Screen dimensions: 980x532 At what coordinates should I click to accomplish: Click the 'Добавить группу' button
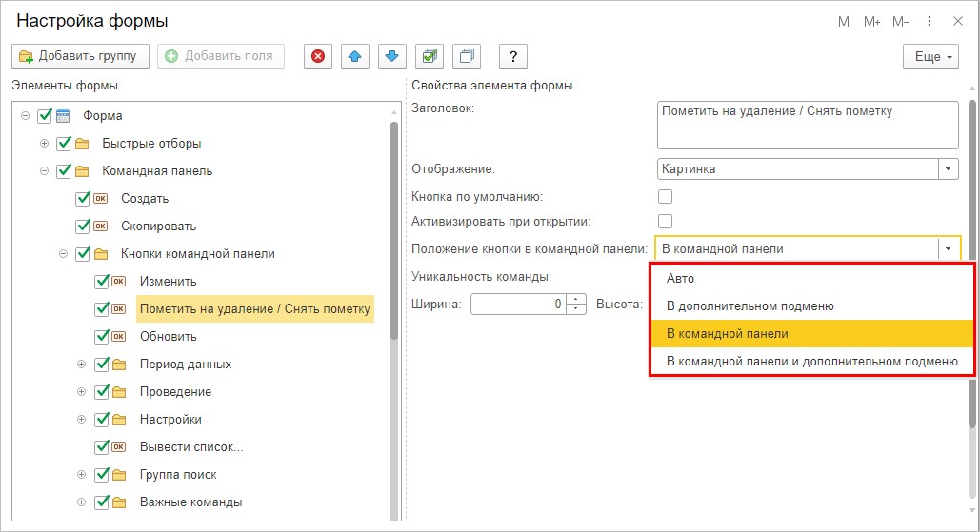tap(81, 56)
